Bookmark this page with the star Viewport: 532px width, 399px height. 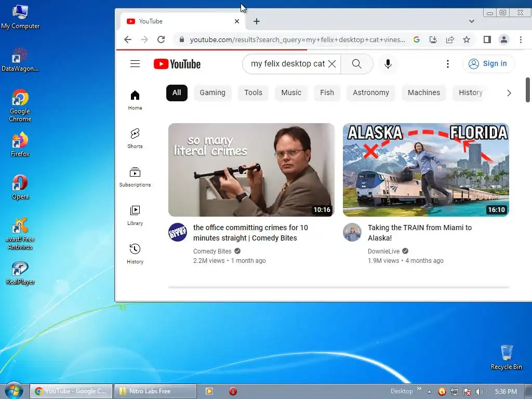coord(467,39)
